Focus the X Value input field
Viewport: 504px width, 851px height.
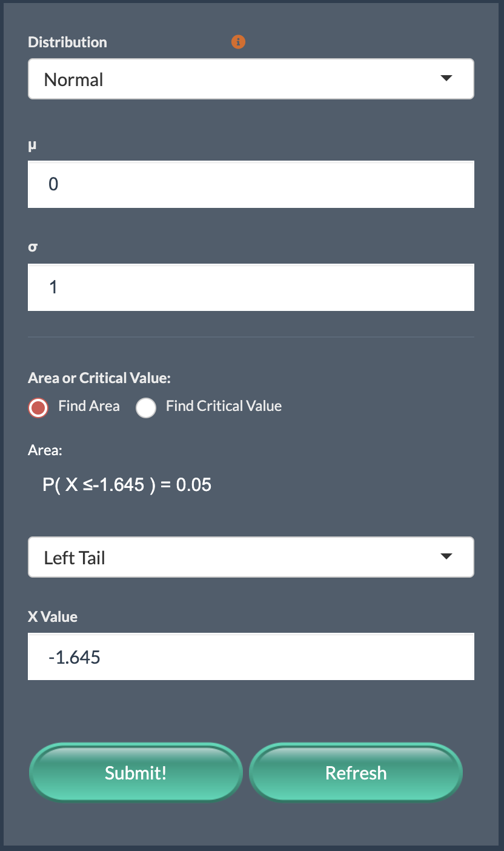[x=251, y=657]
